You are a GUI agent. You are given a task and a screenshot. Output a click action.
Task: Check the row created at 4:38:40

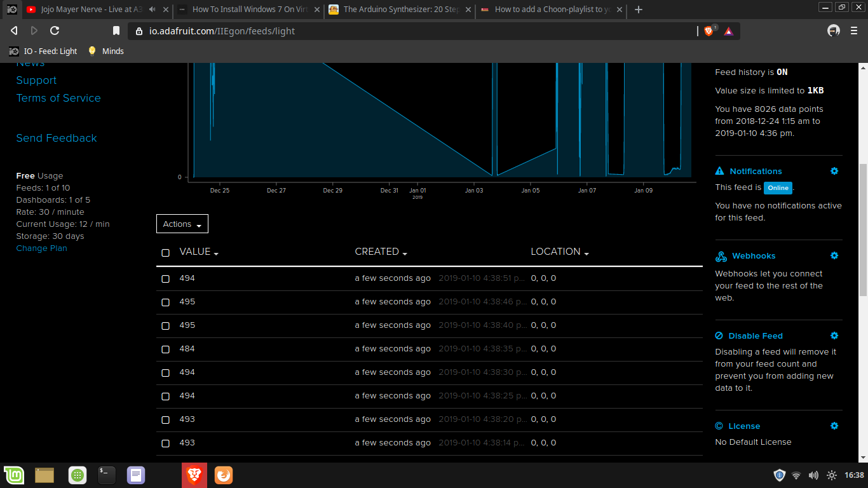click(x=165, y=325)
